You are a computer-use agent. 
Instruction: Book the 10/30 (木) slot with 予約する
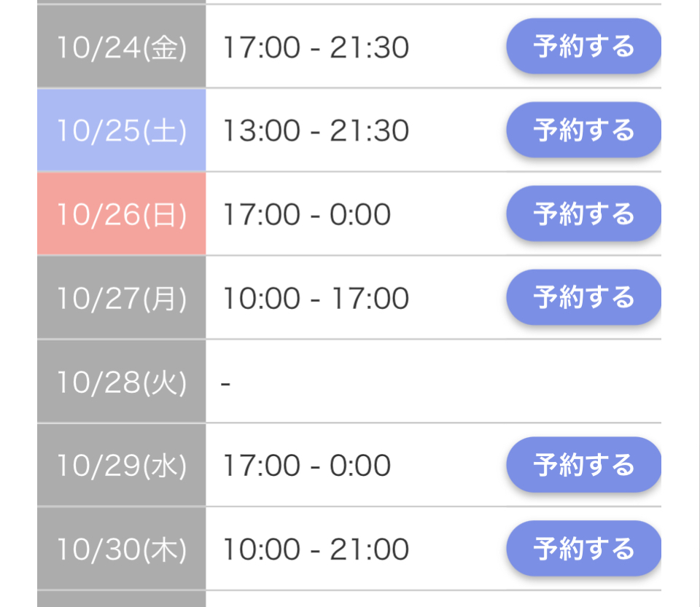[583, 549]
